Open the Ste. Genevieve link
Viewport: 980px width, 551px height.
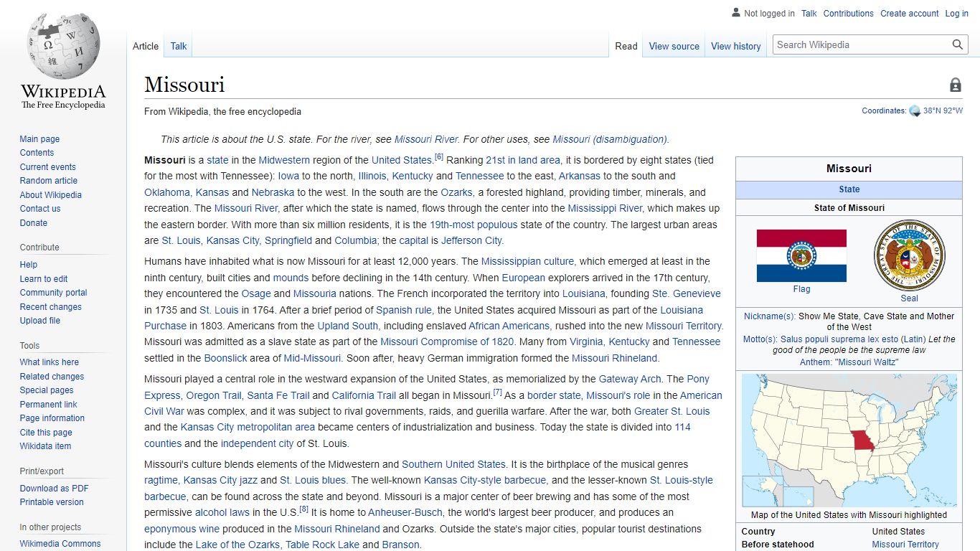point(687,293)
